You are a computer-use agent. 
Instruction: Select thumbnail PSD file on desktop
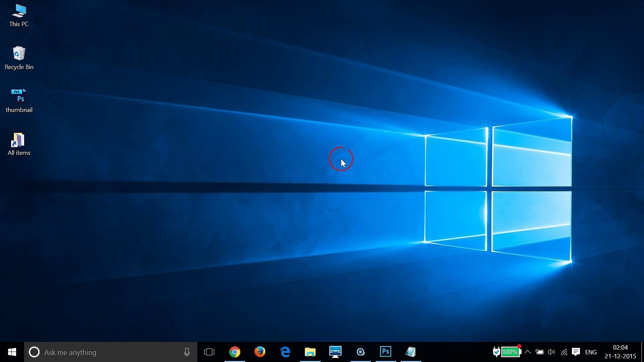pyautogui.click(x=19, y=101)
